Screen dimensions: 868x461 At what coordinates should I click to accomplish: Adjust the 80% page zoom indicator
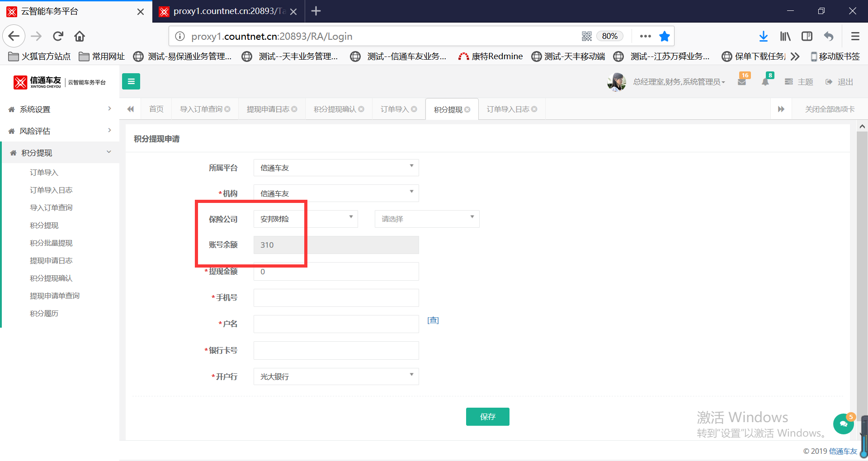(x=610, y=36)
